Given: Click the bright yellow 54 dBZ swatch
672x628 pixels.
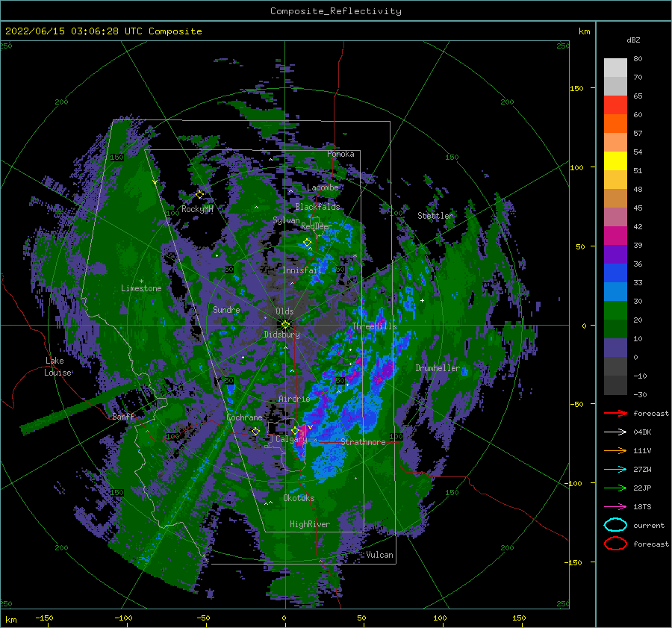Looking at the screenshot, I should click(x=615, y=161).
